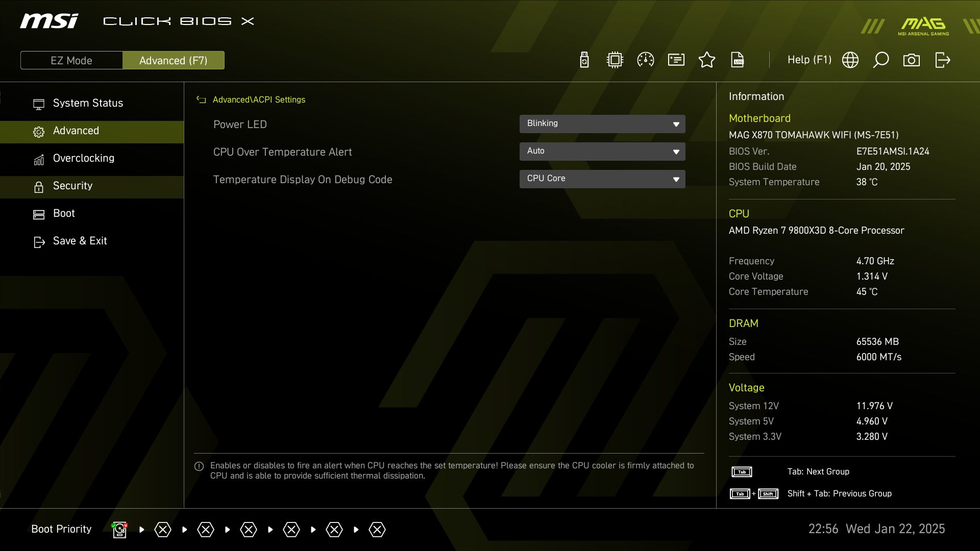
Task: Open the Hardware Monitor chip icon
Action: (615, 60)
